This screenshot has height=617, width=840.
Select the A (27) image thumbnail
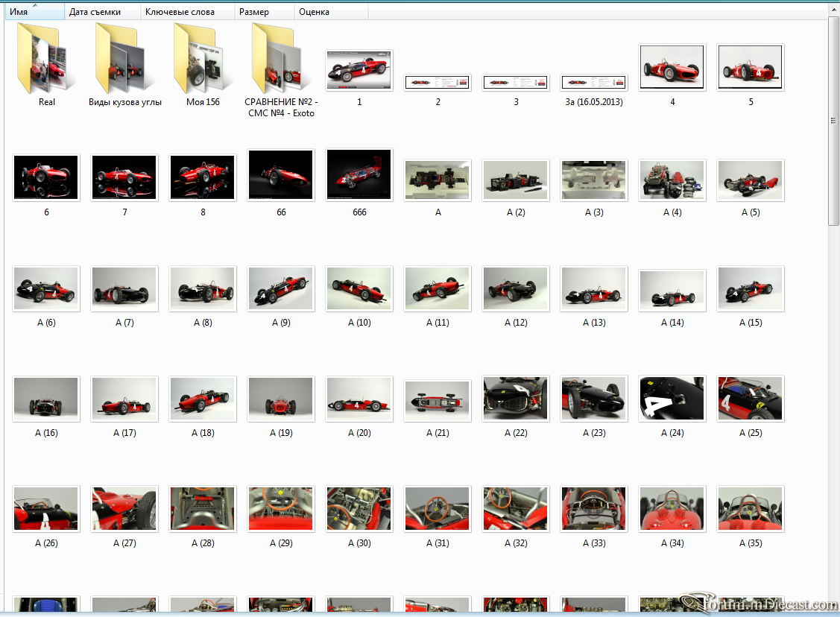tap(124, 509)
